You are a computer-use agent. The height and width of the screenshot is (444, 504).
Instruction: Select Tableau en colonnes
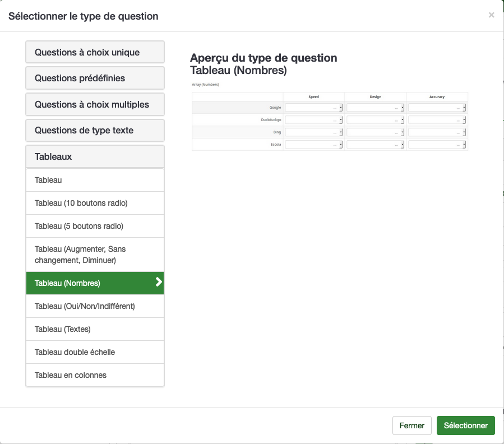click(95, 375)
